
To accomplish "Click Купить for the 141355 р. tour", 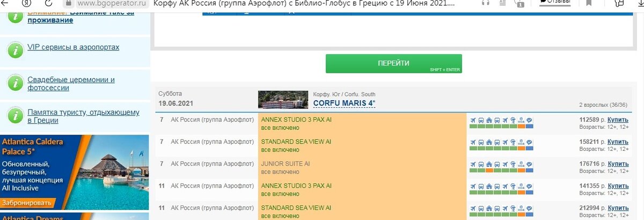I will [x=618, y=186].
